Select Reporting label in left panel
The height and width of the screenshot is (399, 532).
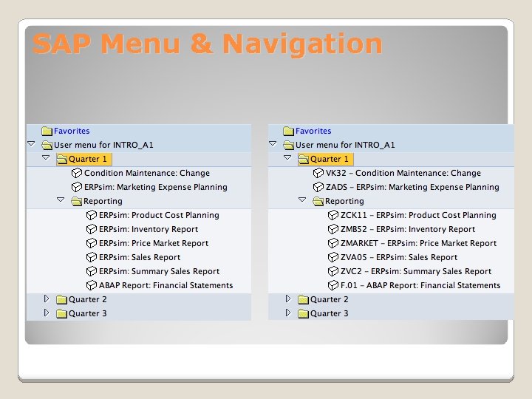(103, 201)
